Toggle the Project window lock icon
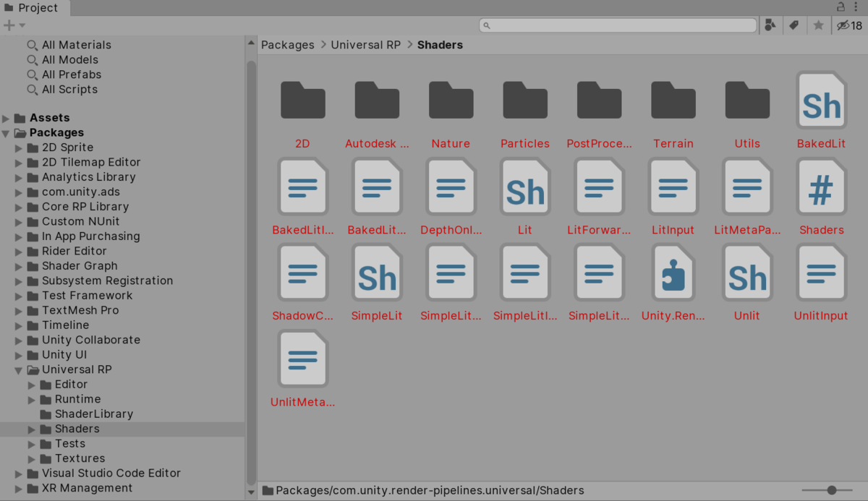Screen dimensions: 868x501 [x=841, y=7]
